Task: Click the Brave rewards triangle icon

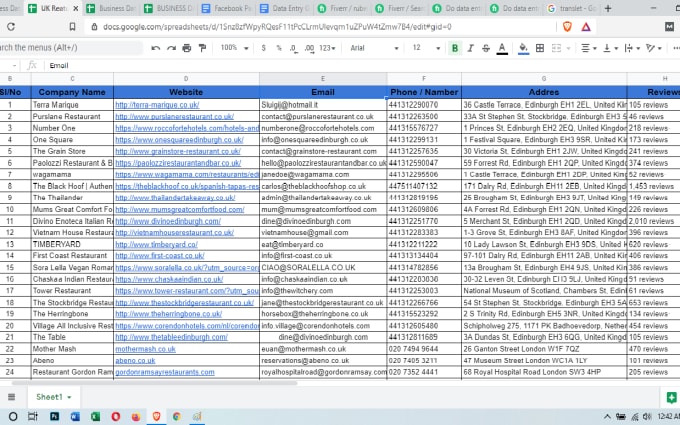Action: (586, 27)
